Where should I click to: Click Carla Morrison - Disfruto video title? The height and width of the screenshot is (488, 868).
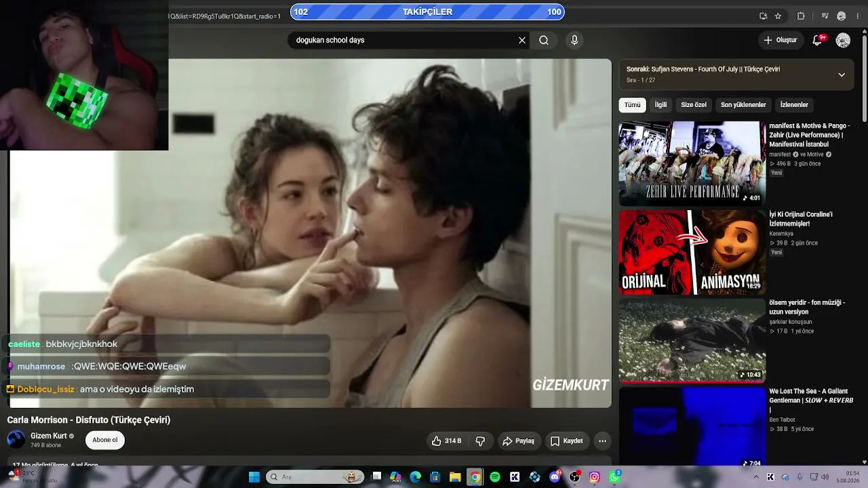click(x=89, y=420)
